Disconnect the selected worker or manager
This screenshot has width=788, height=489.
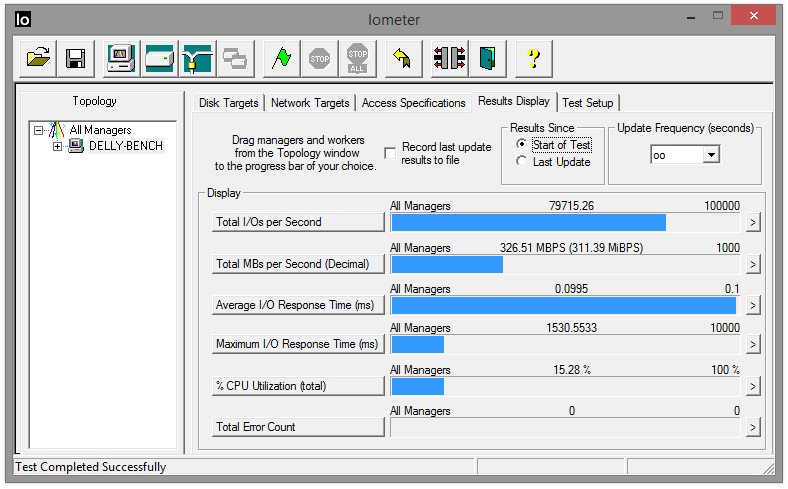click(449, 59)
